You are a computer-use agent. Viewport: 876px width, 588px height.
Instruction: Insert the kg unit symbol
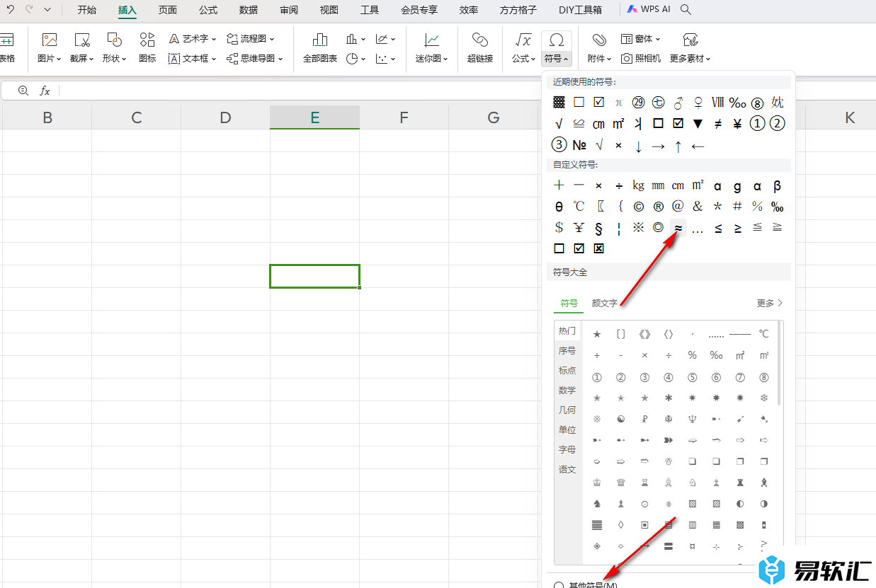click(638, 186)
